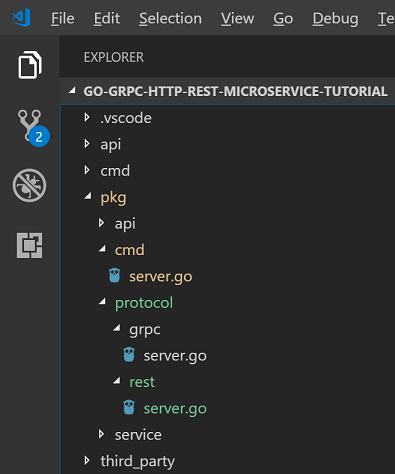395x474 pixels.
Task: Open the Debug menu
Action: [335, 18]
